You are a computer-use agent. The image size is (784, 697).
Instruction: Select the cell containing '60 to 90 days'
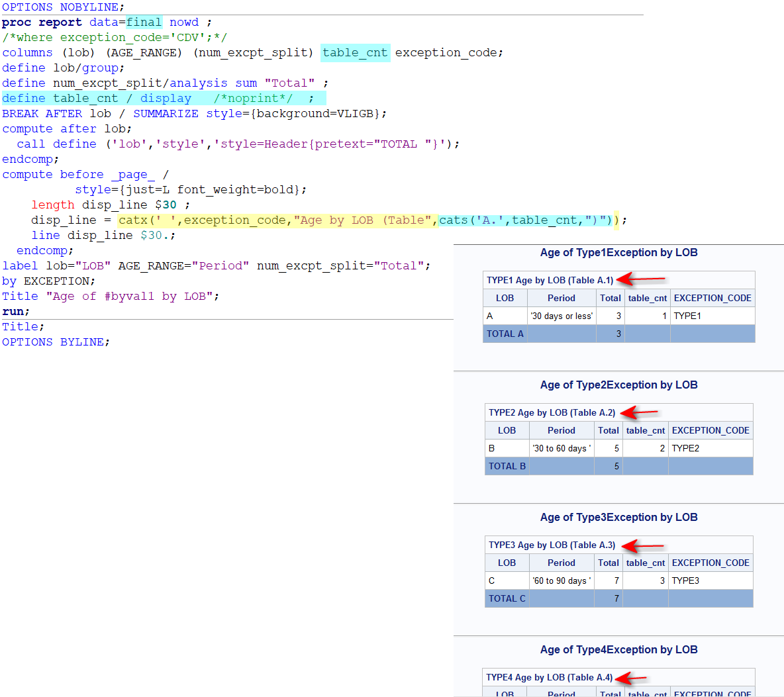[x=561, y=581]
